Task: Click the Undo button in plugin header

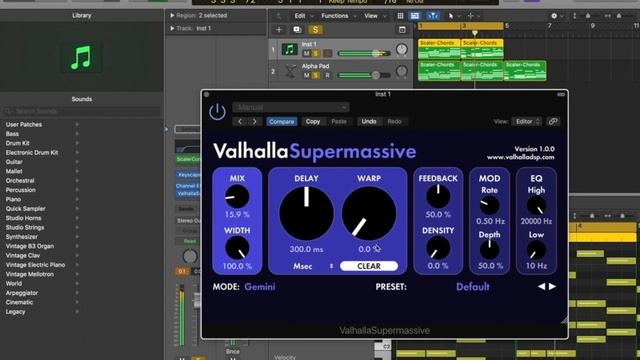Action: click(x=369, y=122)
